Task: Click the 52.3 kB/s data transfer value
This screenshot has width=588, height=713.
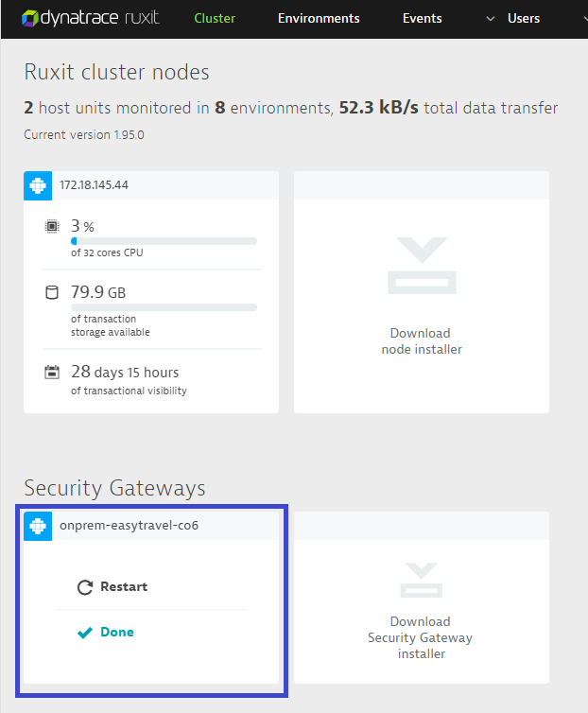Action: click(378, 108)
